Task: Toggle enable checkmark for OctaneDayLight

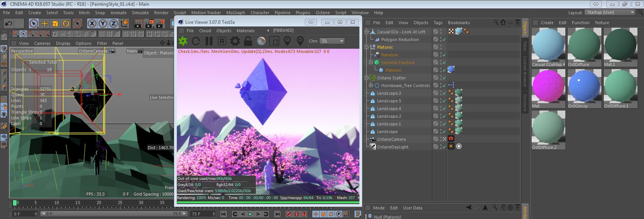Action: click(445, 147)
